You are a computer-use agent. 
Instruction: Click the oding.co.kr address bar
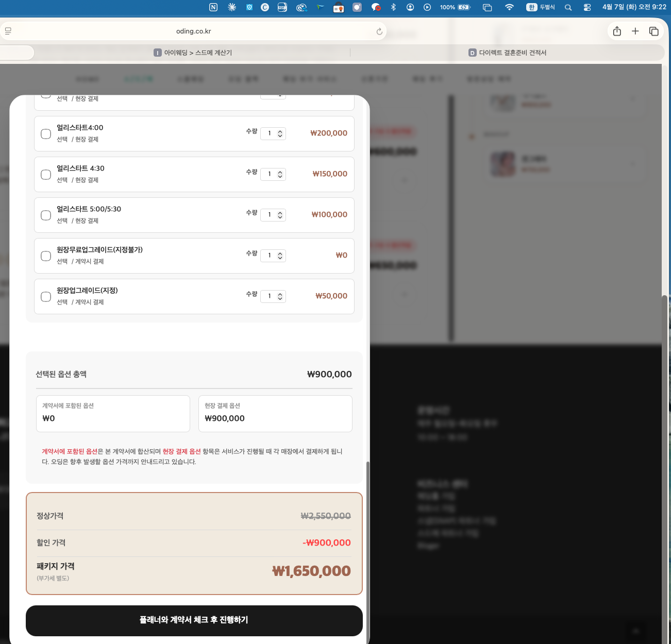point(194,31)
